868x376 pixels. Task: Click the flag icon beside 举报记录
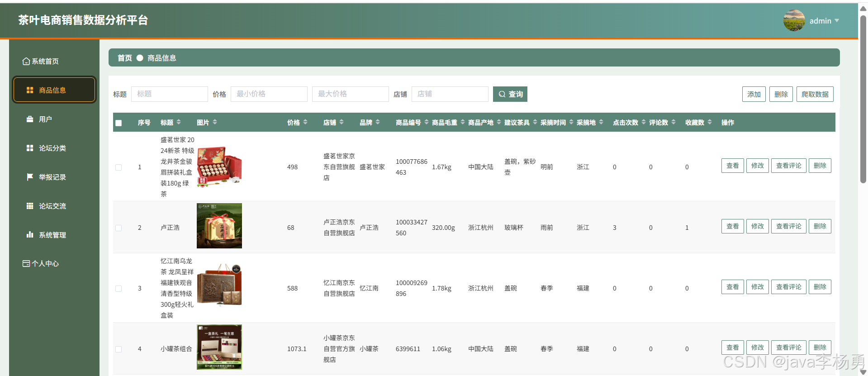[30, 177]
